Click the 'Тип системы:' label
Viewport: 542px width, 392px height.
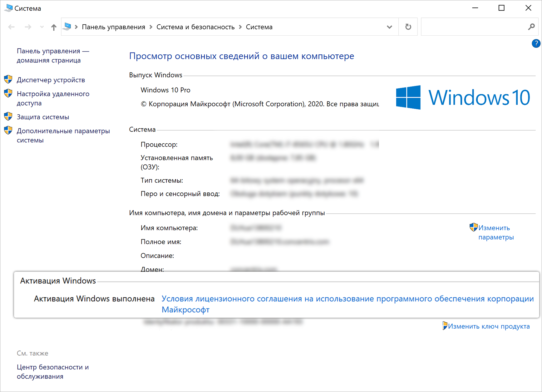(x=162, y=181)
